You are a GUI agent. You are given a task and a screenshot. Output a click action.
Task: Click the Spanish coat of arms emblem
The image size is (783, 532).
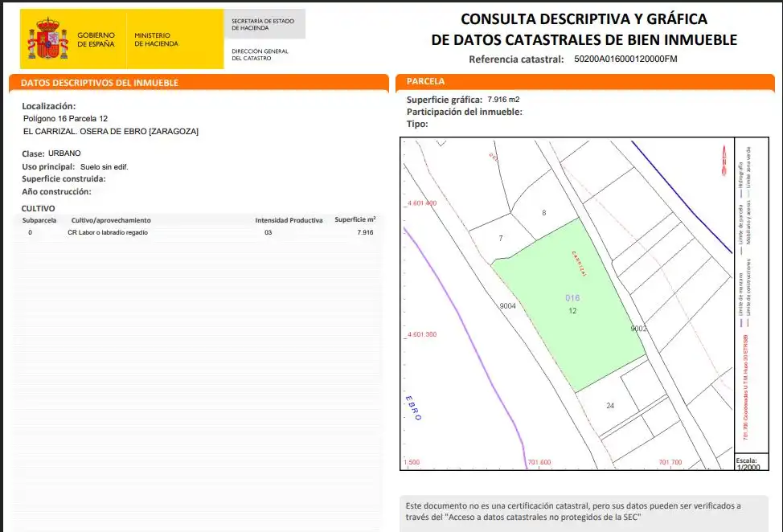pyautogui.click(x=48, y=39)
